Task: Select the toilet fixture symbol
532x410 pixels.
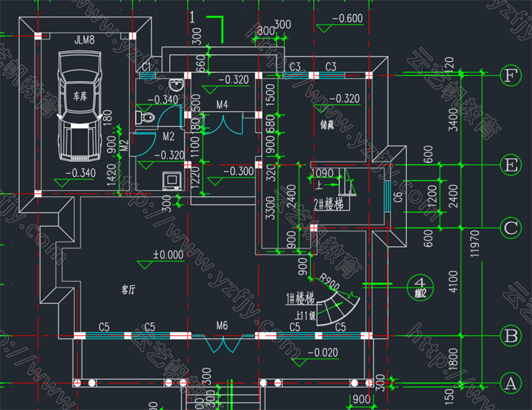Action: (x=145, y=118)
